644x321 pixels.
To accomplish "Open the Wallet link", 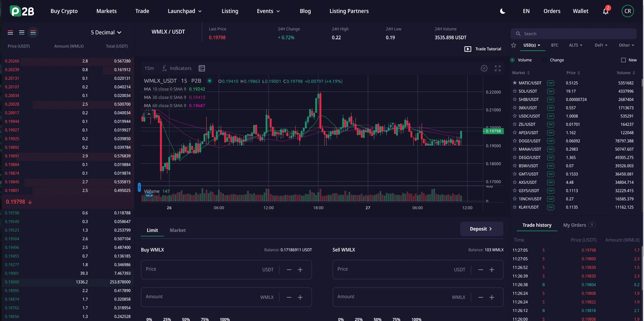I will point(581,11).
